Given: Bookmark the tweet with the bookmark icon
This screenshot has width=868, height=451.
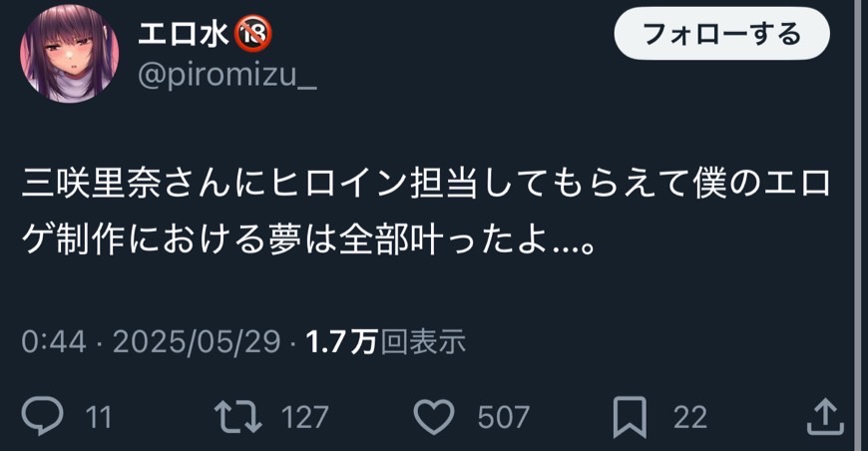Looking at the screenshot, I should 630,417.
